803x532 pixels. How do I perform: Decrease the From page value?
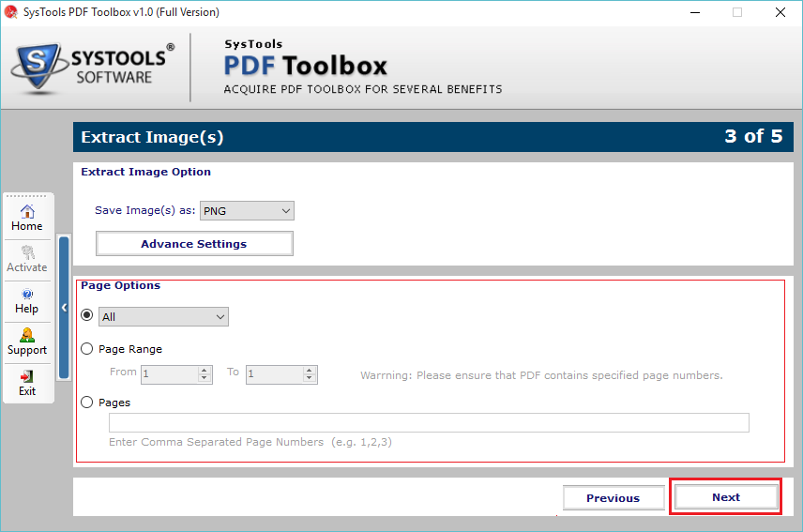point(205,379)
